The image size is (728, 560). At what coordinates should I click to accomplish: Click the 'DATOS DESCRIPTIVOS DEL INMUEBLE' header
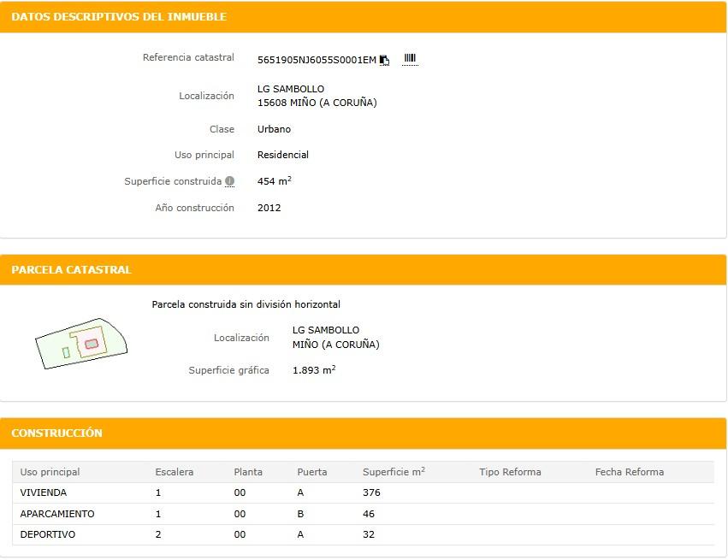[119, 17]
